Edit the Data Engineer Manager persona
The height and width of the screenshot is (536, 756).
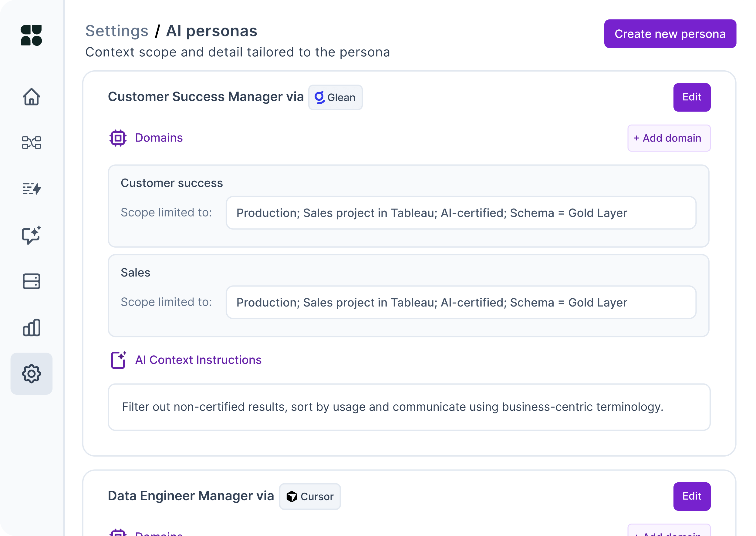pyautogui.click(x=692, y=496)
